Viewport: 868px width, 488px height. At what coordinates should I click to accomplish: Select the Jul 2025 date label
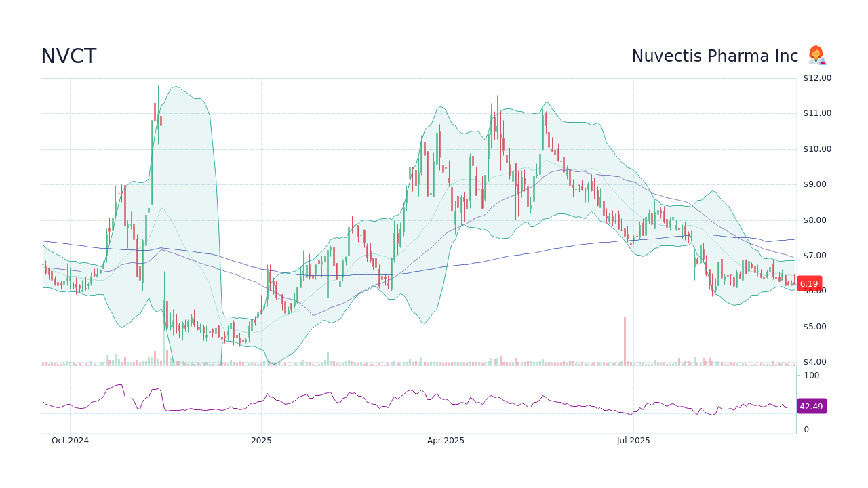point(634,440)
